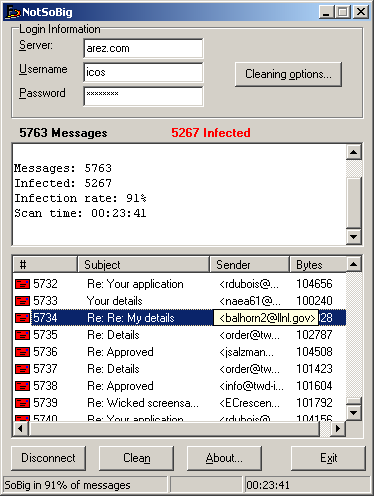The image size is (374, 496).
Task: Click sender '<naea61@...'
Action: pyautogui.click(x=250, y=301)
